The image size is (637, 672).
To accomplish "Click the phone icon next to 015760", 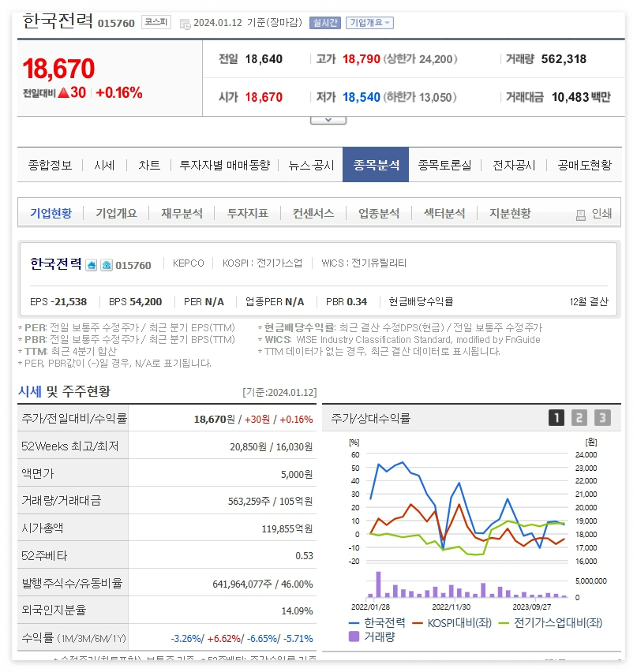I will [107, 265].
